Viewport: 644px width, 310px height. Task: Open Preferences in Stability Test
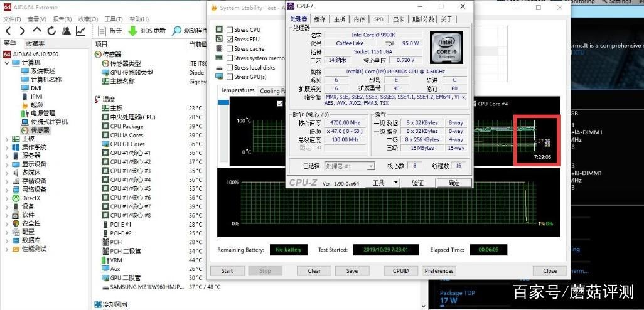pos(439,271)
